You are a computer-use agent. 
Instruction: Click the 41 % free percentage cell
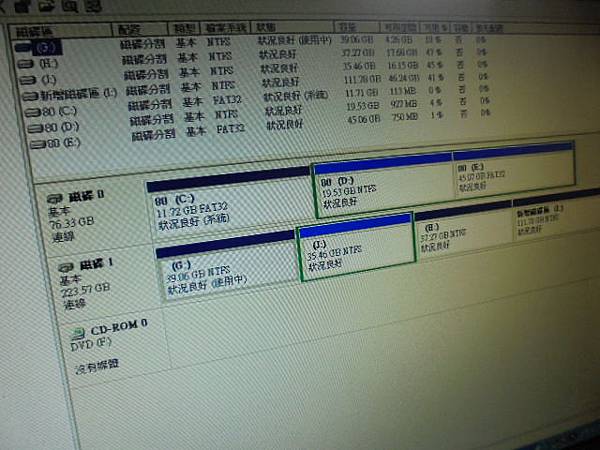coord(435,77)
